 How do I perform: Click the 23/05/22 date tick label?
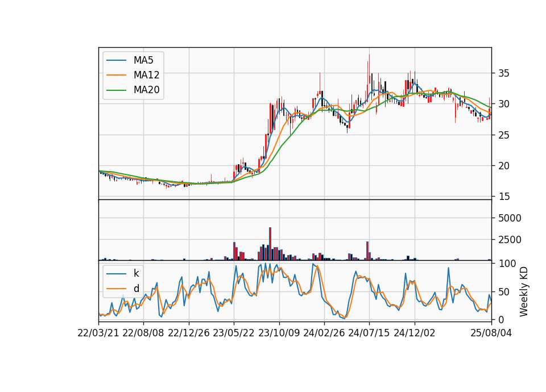[x=234, y=333]
